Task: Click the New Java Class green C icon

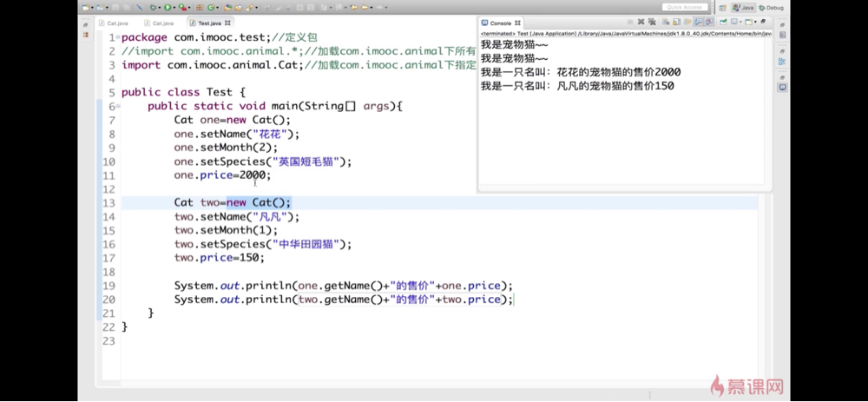Action: tap(211, 8)
